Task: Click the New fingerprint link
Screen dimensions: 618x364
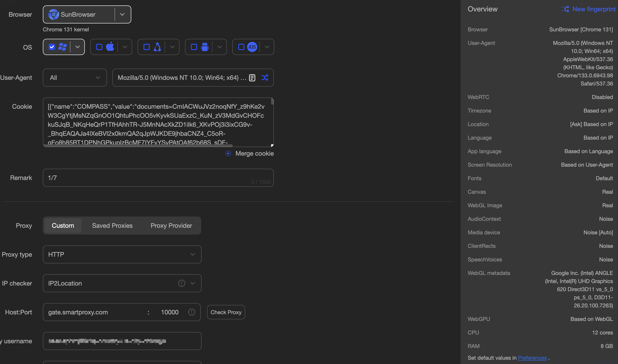Action: [x=594, y=9]
